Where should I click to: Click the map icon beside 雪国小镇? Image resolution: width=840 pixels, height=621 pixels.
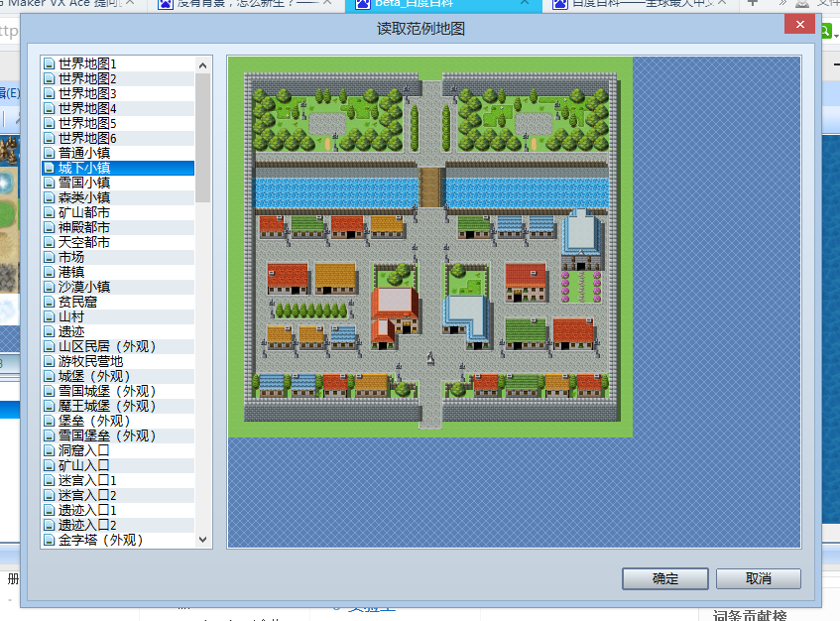point(50,183)
